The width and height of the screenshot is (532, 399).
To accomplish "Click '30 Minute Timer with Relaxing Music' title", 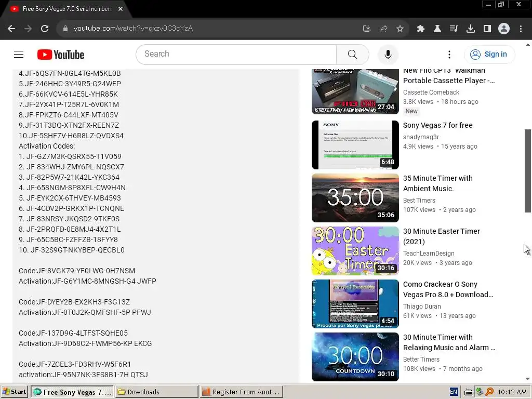I will (449, 342).
